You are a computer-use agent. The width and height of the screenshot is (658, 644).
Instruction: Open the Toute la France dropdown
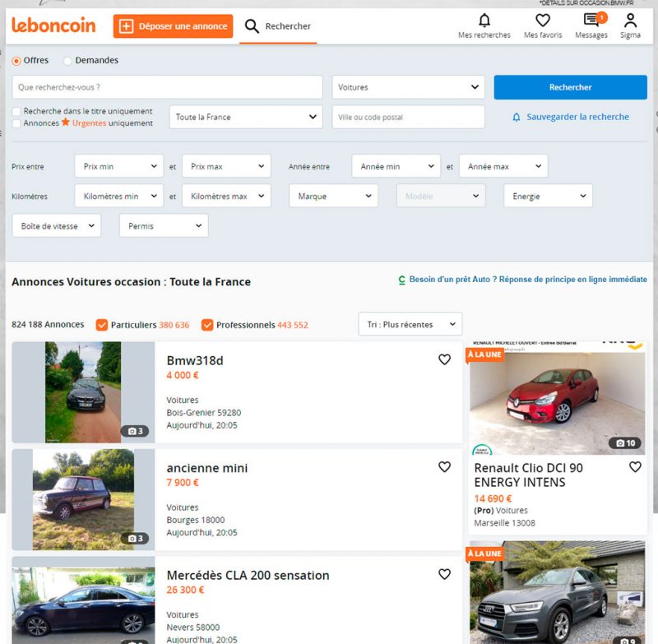tap(246, 117)
